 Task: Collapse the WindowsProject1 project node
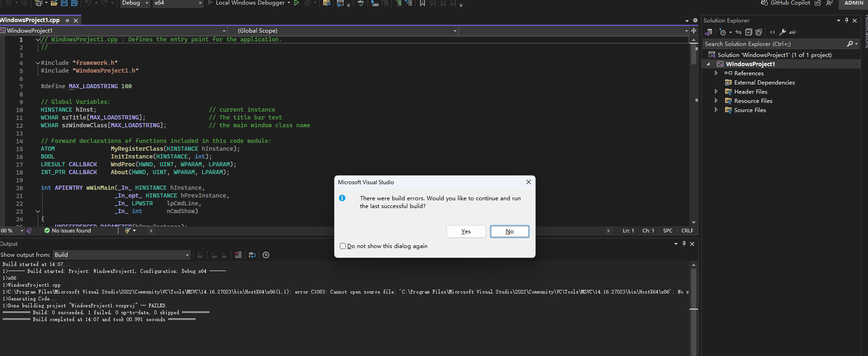(x=708, y=64)
